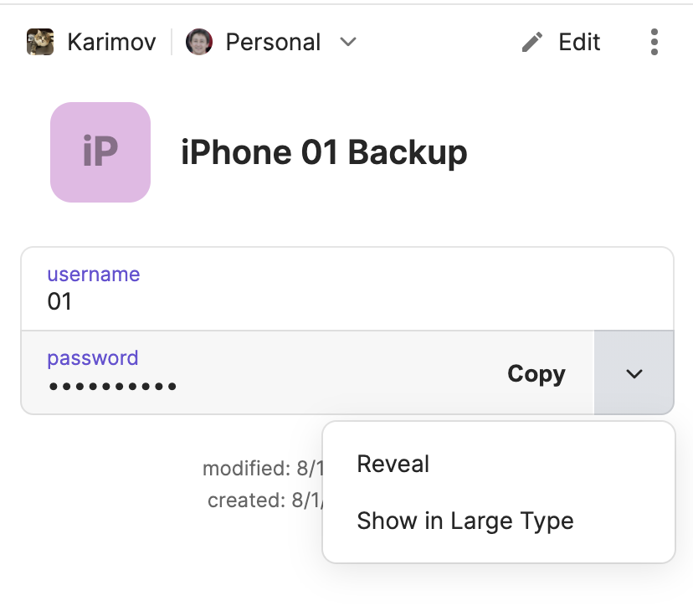Collapse the password field options dropdown arrow

pos(634,373)
